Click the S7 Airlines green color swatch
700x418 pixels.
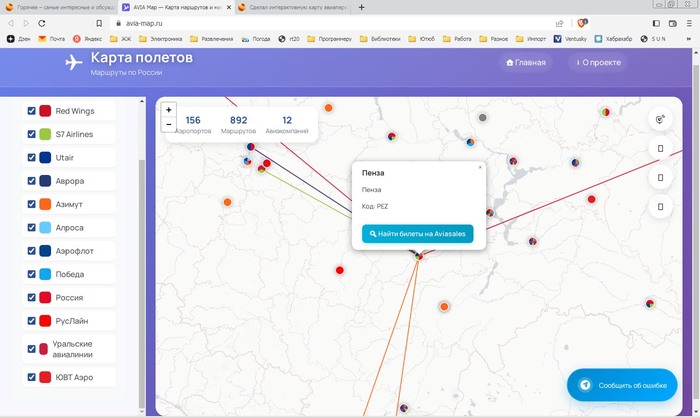[45, 134]
